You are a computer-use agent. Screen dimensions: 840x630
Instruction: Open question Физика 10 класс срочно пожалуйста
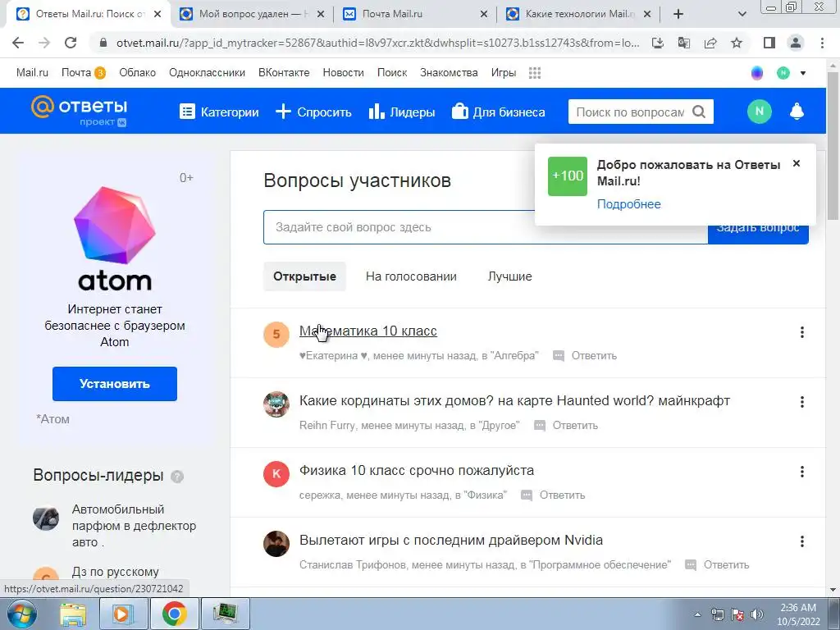(x=416, y=470)
